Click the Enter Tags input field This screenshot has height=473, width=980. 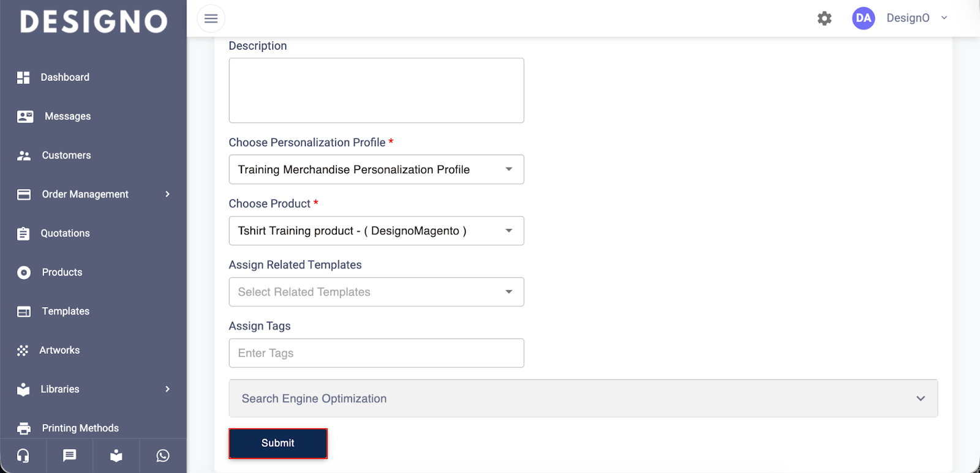click(376, 353)
